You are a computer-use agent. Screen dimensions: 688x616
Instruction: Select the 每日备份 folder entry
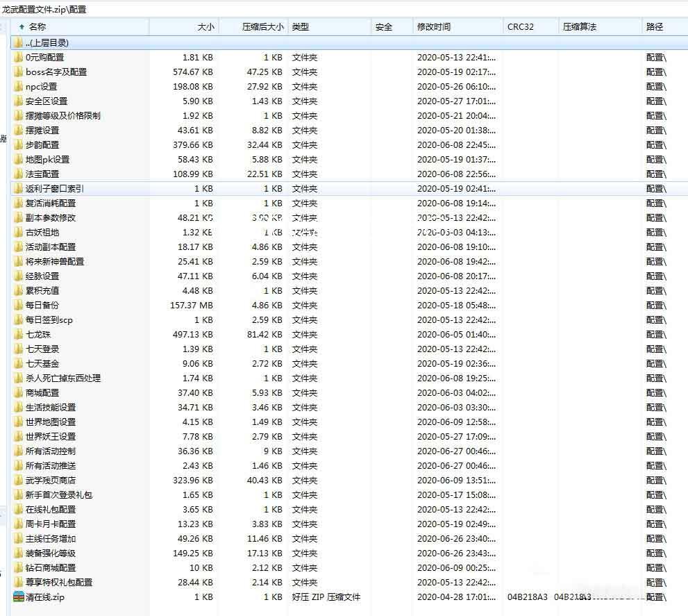tap(42, 305)
